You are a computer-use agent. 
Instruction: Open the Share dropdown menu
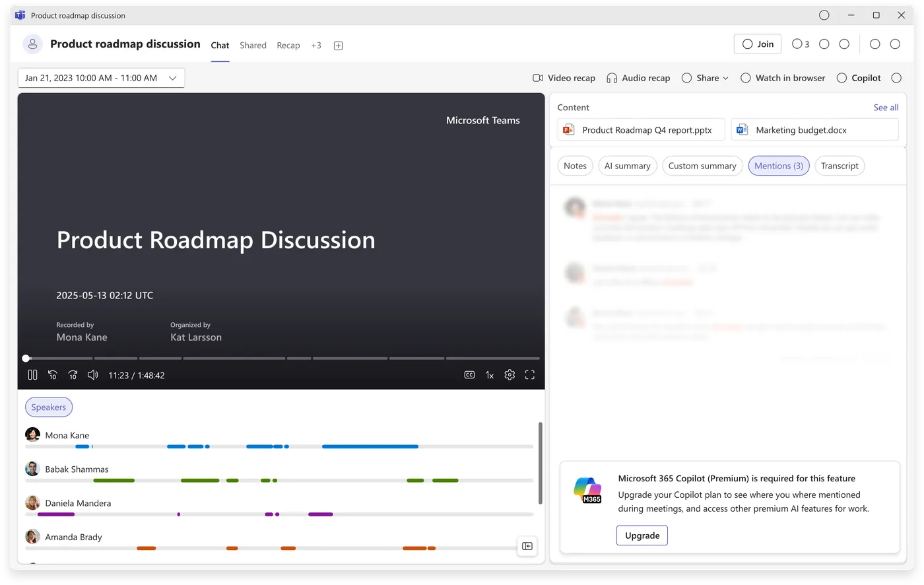[x=705, y=78]
